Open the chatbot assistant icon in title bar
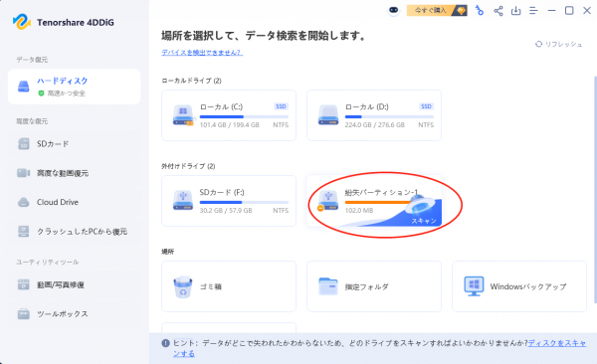The image size is (597, 364). tap(393, 10)
